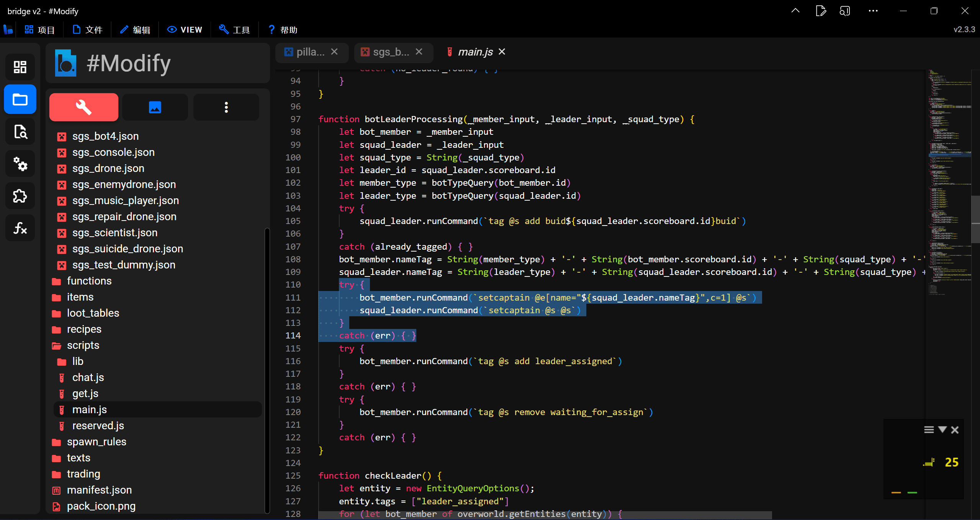
Task: Open the VIEW menu
Action: (185, 29)
